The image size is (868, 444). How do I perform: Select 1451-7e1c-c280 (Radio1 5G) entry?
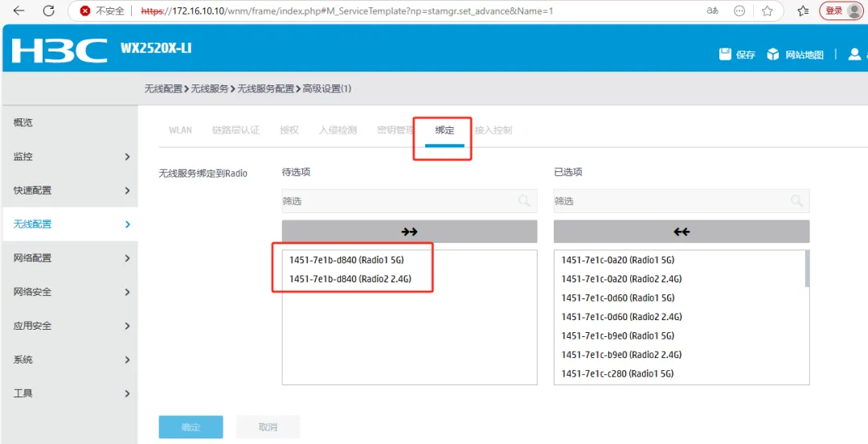point(618,373)
